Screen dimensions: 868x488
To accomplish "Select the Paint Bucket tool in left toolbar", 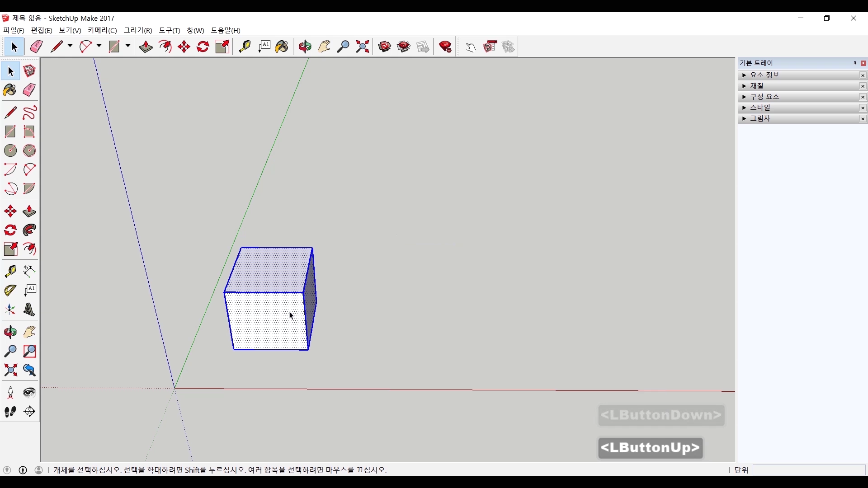I will (x=10, y=90).
